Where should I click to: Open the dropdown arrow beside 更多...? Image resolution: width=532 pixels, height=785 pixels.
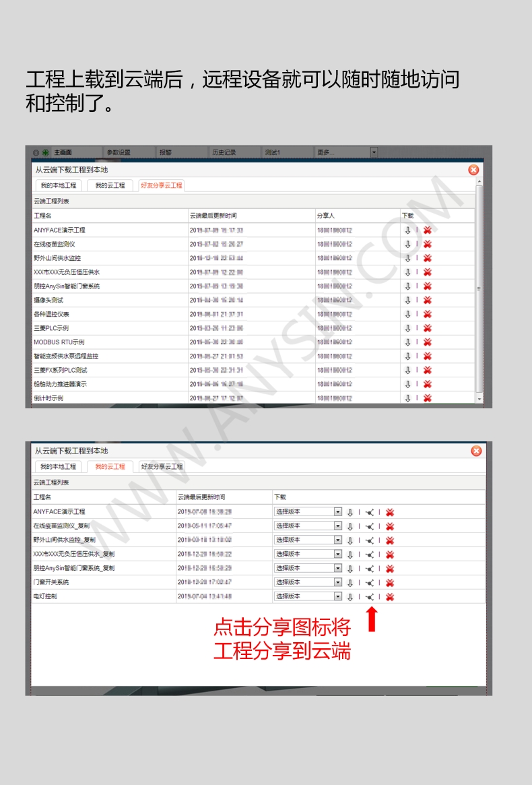[x=374, y=152]
